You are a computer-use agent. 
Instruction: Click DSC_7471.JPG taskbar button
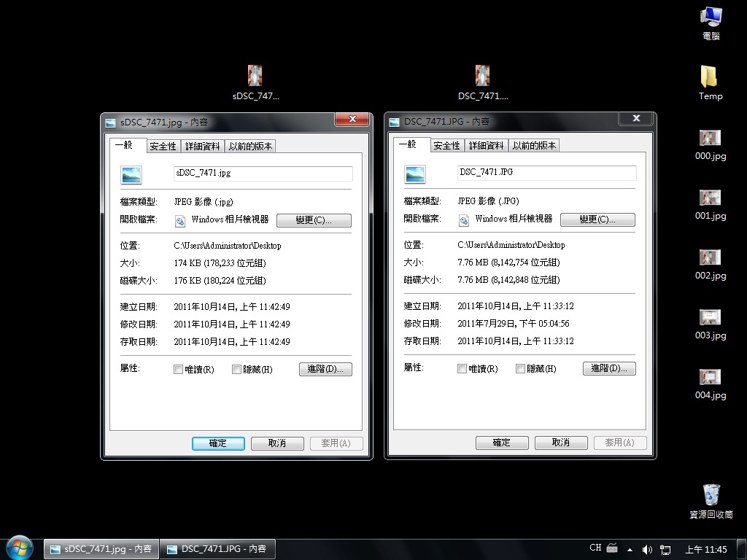(217, 549)
